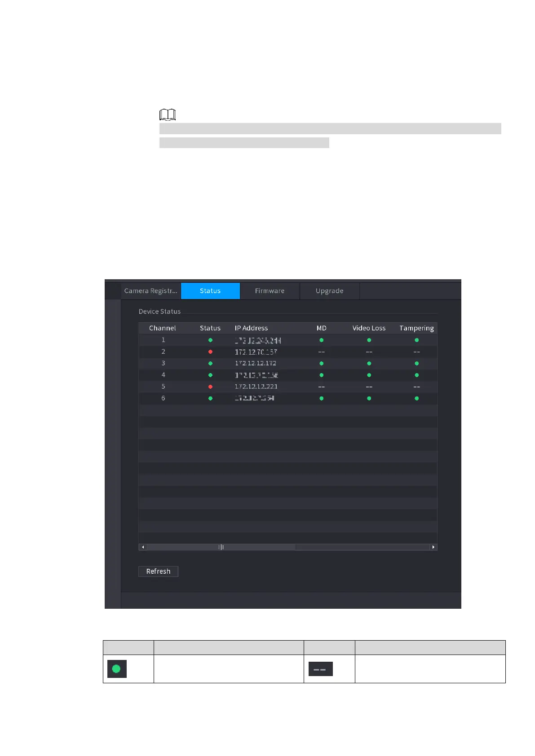Click the Video Loss dot for channel 3
The width and height of the screenshot is (535, 756).
[x=369, y=364]
